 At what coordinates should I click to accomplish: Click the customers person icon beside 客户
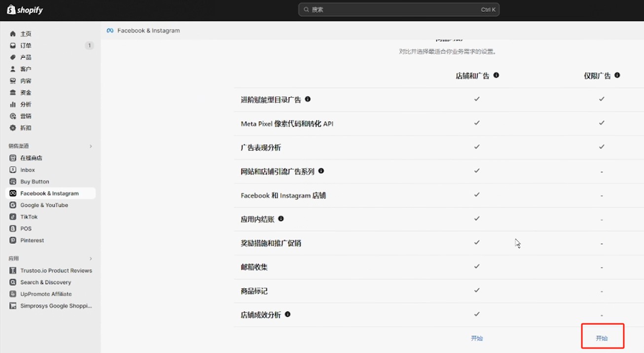point(13,69)
